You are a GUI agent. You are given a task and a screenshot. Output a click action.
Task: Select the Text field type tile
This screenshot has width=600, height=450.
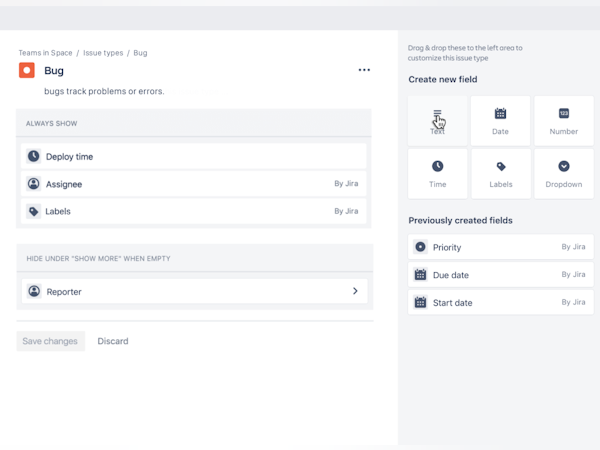click(x=437, y=120)
